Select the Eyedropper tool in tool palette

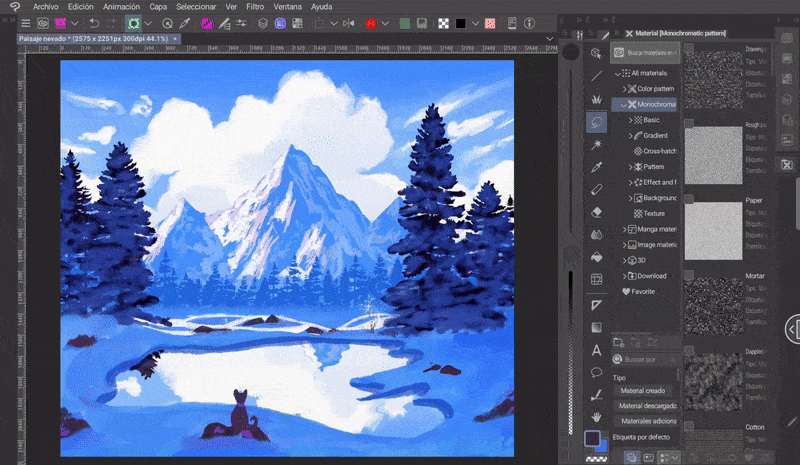pyautogui.click(x=596, y=167)
